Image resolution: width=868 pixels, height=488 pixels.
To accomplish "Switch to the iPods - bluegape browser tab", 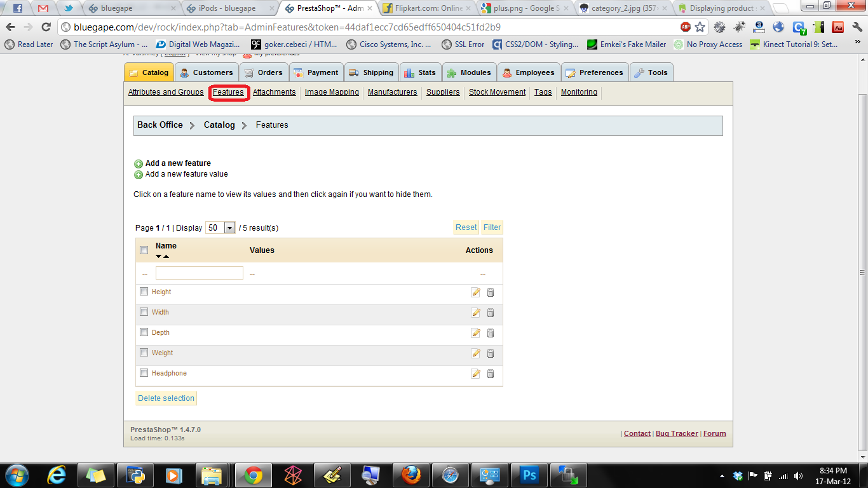I will (x=229, y=8).
